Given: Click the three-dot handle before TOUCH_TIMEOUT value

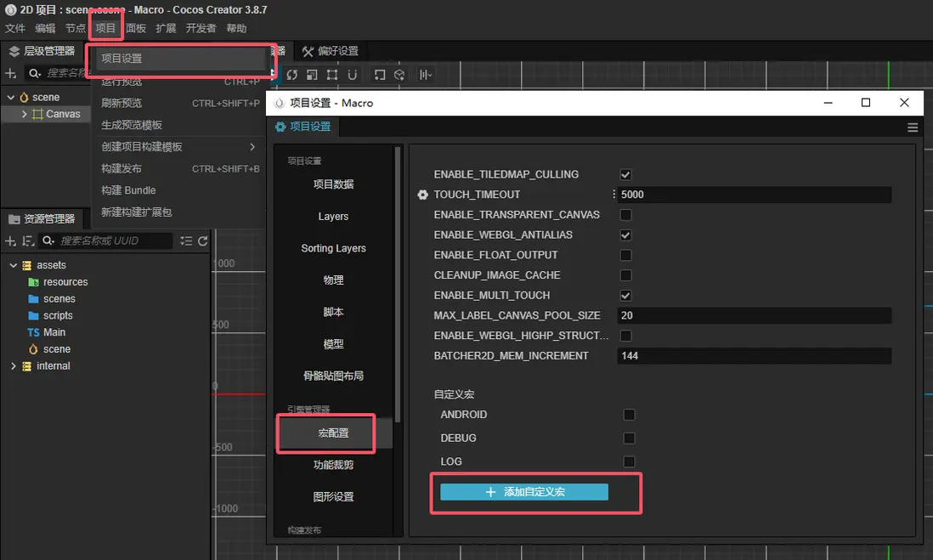Looking at the screenshot, I should tap(614, 194).
